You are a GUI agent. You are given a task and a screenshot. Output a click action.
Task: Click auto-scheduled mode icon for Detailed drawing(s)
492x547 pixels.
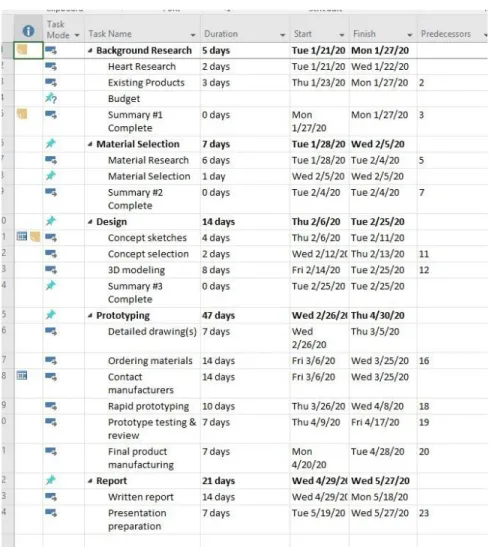51,331
